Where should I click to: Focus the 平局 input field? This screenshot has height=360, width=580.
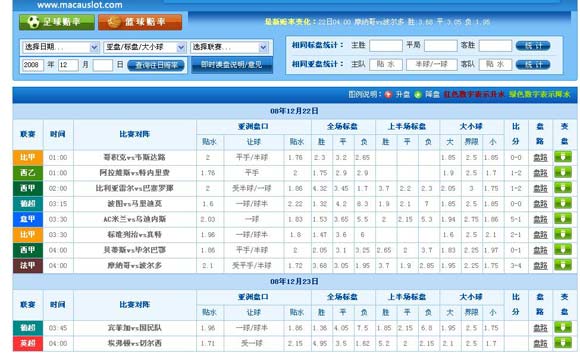pos(440,46)
